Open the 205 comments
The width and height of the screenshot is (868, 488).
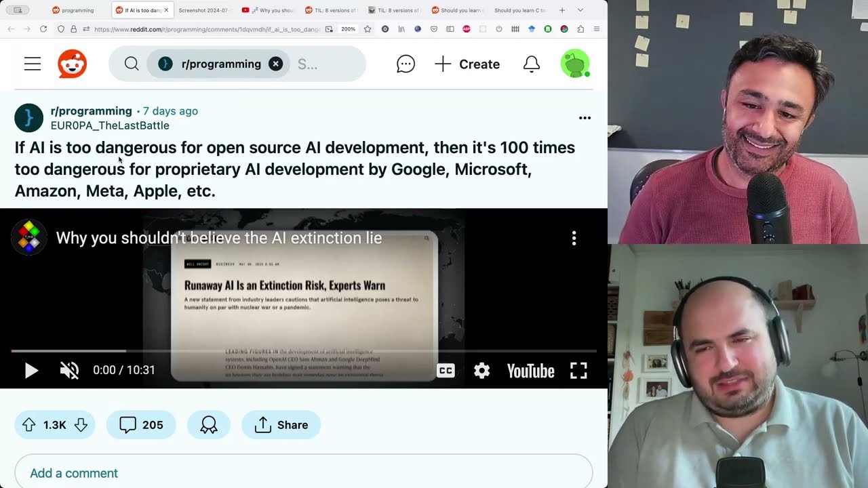[141, 425]
